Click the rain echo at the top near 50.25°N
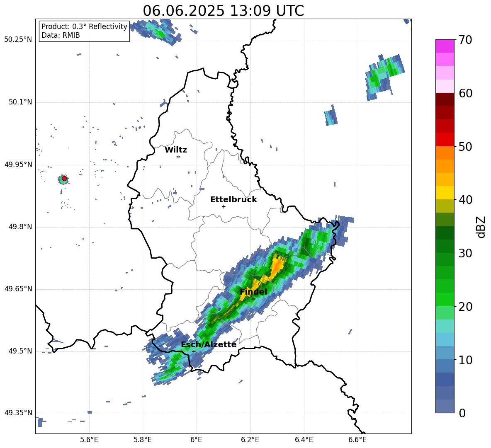 (x=156, y=31)
